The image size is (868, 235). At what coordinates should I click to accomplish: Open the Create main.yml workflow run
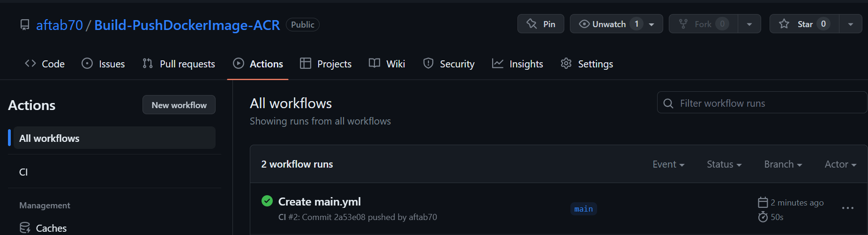click(320, 202)
